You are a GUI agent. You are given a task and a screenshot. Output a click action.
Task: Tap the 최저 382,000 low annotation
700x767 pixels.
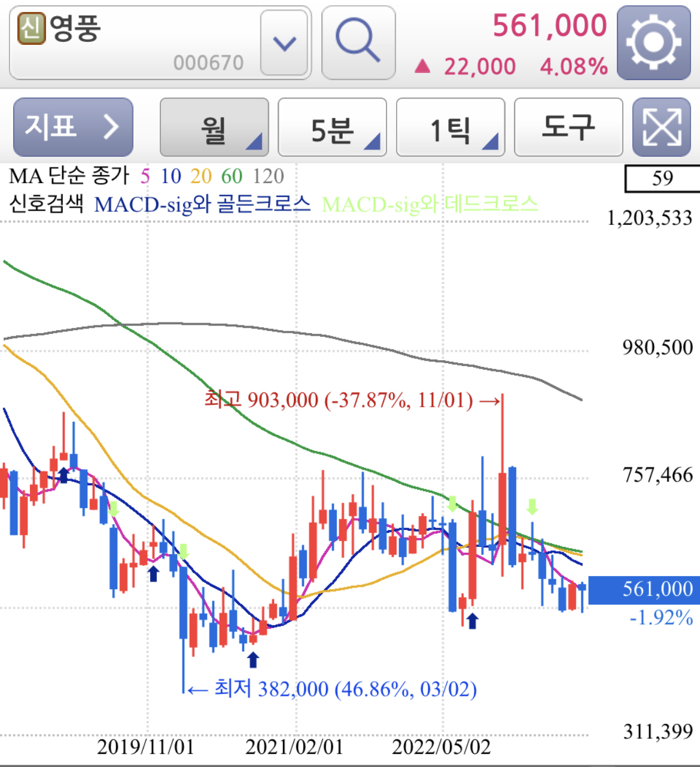tap(332, 689)
